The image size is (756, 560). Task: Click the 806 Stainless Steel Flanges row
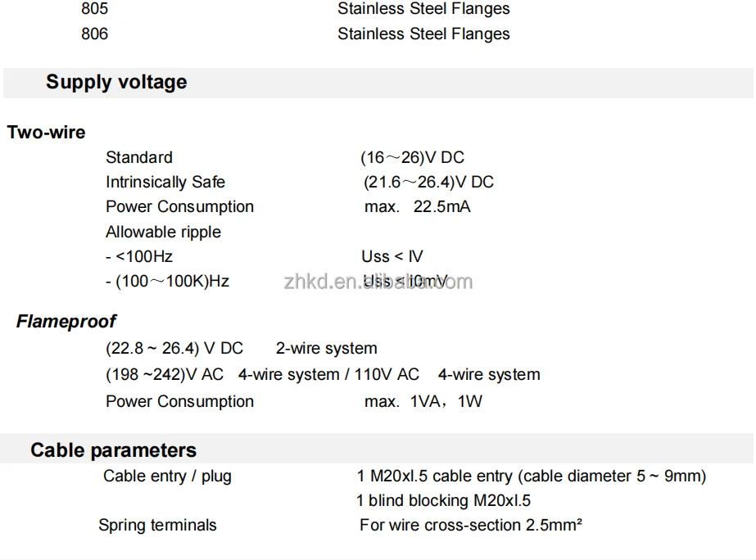295,34
